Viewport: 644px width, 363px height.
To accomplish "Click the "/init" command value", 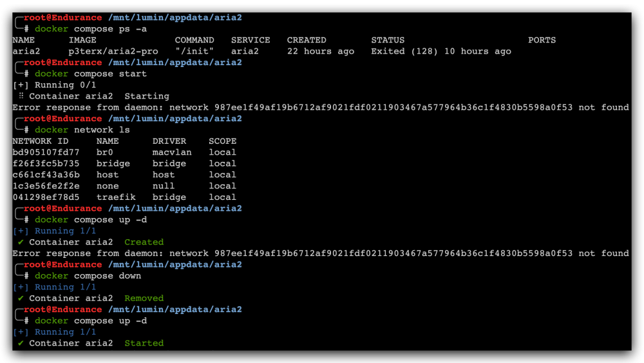I will point(194,52).
